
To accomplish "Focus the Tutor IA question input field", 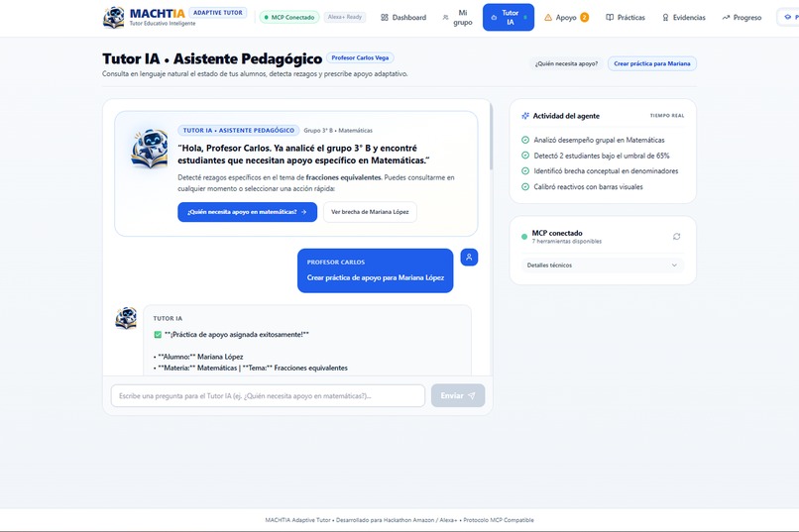I will pos(268,395).
